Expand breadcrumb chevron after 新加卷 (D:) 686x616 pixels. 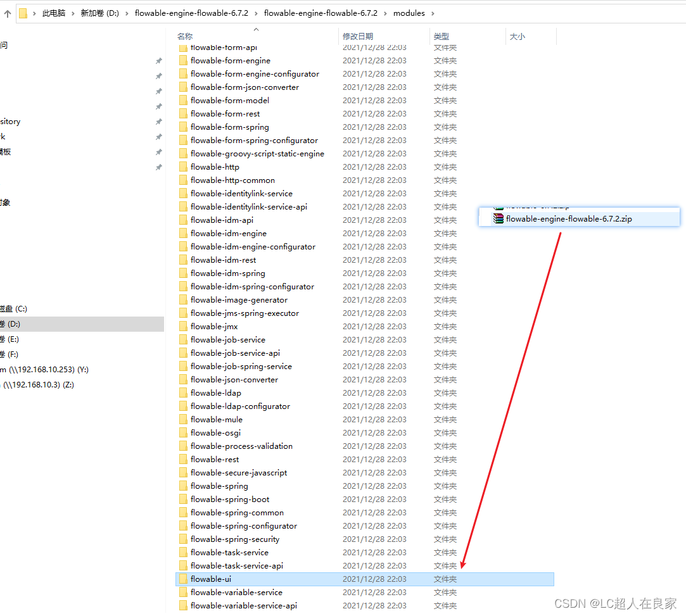click(127, 13)
